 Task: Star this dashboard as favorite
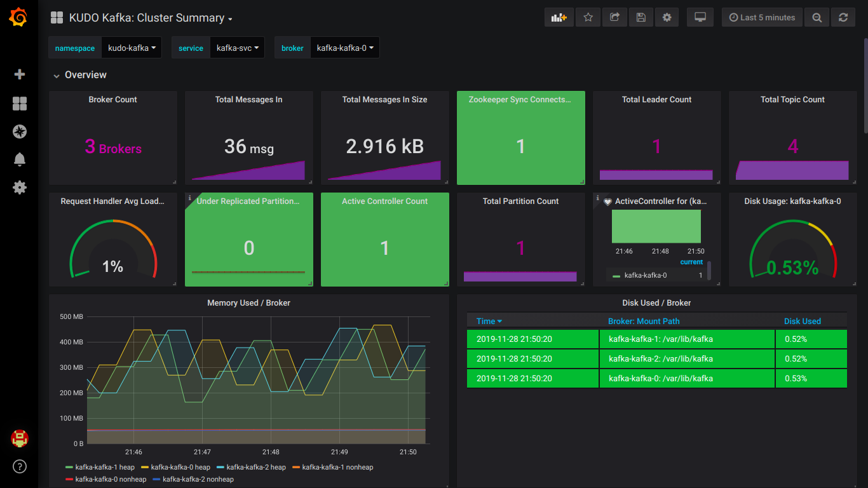588,17
